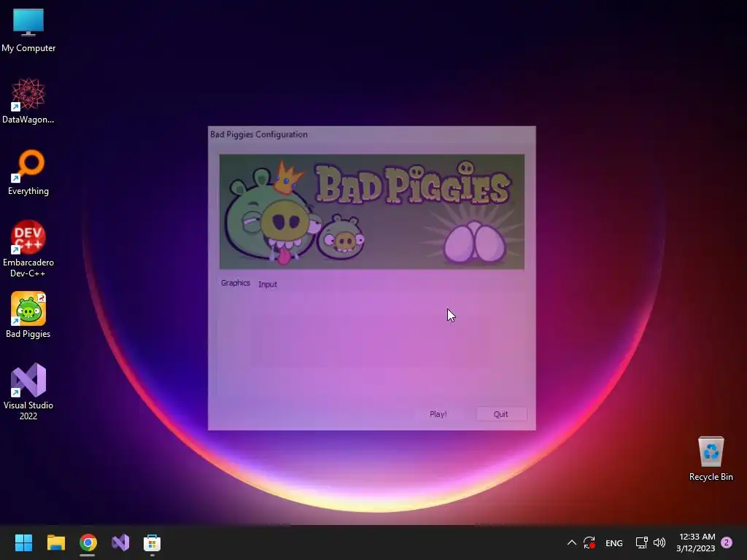Viewport: 747px width, 560px height.
Task: Open the notification count badge
Action: (x=727, y=542)
